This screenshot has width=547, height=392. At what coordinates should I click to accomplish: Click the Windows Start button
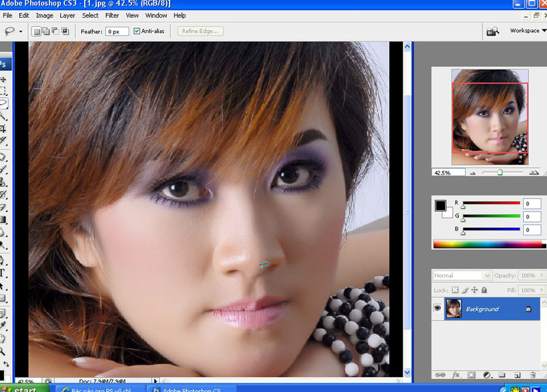[x=24, y=388]
